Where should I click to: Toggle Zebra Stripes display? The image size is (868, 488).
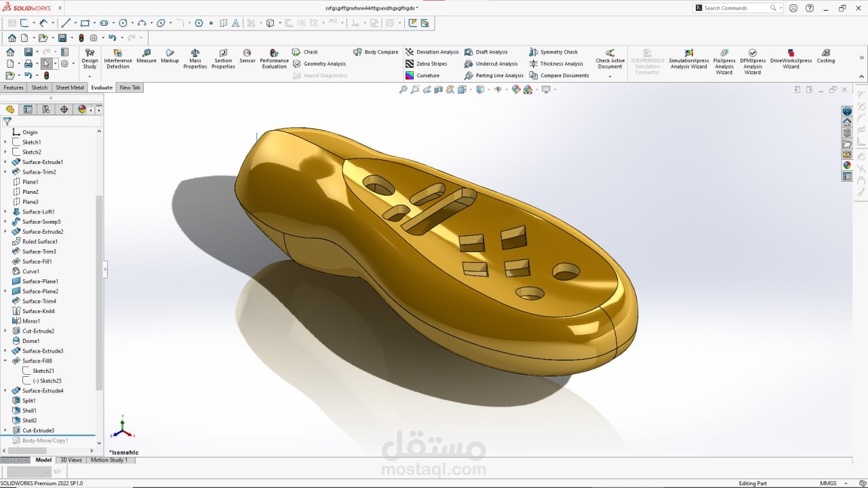[x=427, y=64]
